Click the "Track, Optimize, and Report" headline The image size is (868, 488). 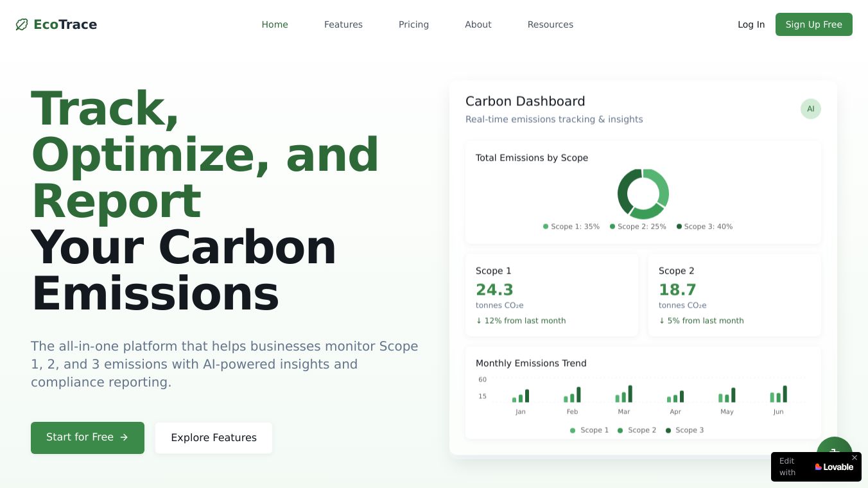click(x=205, y=155)
